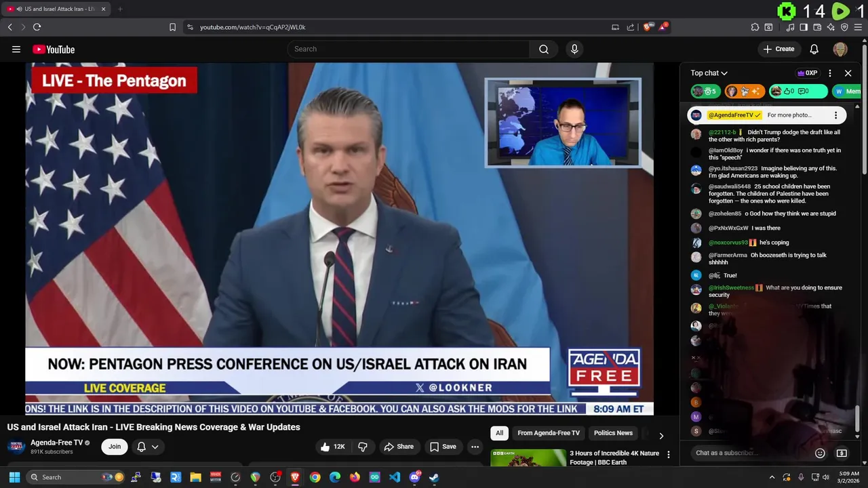Click the Create button
Viewport: 868px width, 488px height.
pyautogui.click(x=778, y=49)
